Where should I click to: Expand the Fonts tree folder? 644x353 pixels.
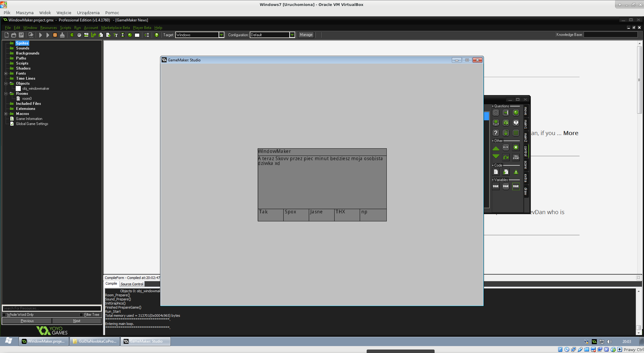tap(6, 73)
